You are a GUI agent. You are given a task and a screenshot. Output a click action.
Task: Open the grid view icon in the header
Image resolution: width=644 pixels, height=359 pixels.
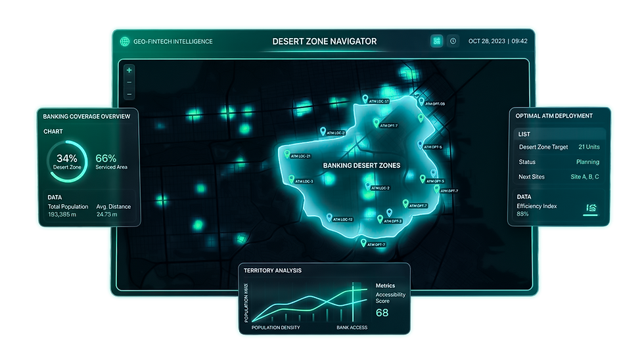point(436,41)
